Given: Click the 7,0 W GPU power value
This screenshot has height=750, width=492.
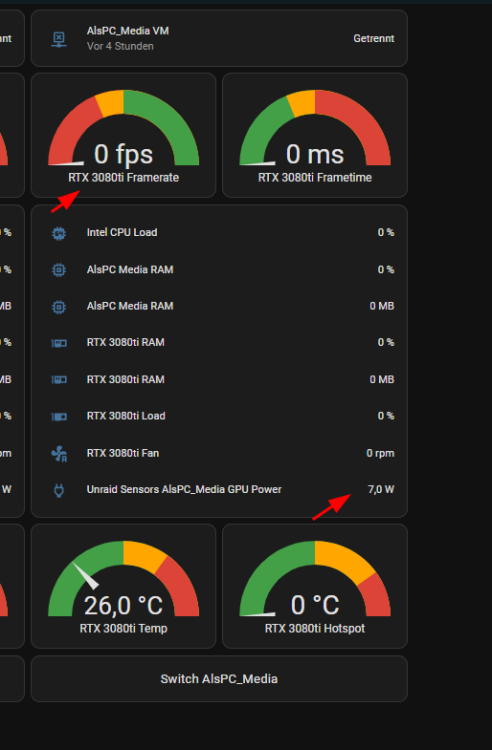Looking at the screenshot, I should [x=381, y=489].
